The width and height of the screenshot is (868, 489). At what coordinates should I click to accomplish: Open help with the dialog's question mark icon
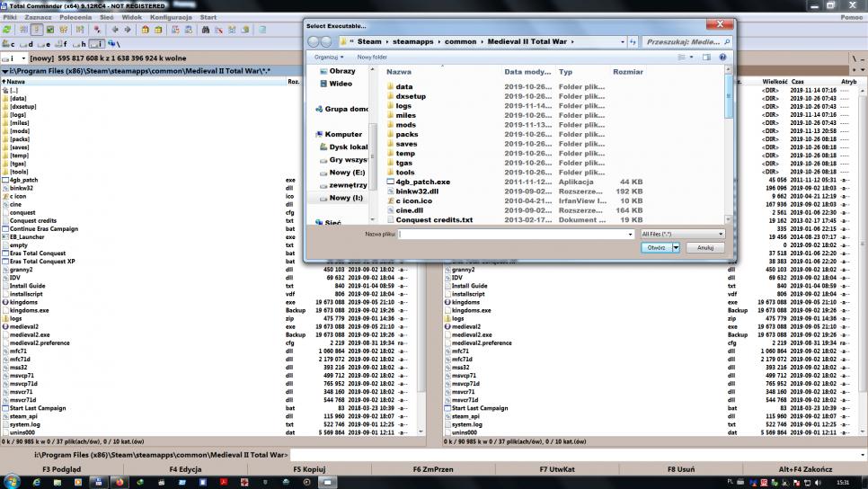pos(722,57)
